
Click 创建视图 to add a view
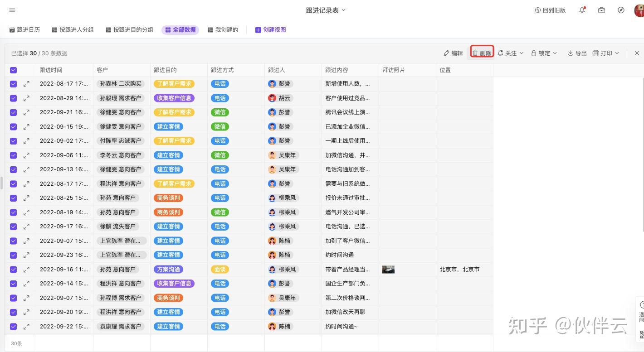click(x=270, y=30)
